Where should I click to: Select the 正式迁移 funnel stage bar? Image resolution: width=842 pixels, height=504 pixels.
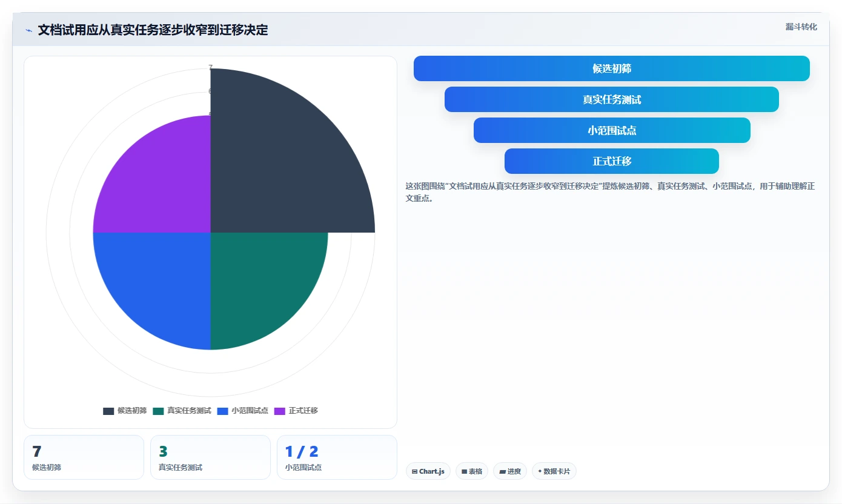(612, 161)
